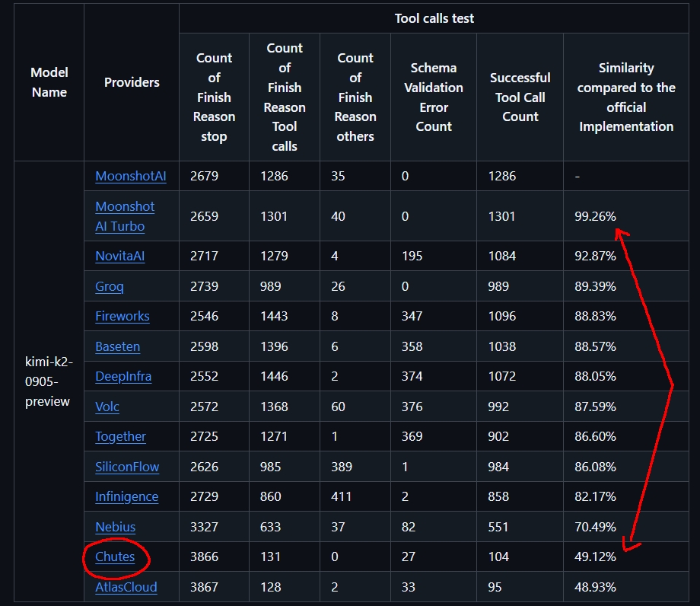Select the 376 schema error count for Volc
This screenshot has width=700, height=606.
(x=412, y=407)
